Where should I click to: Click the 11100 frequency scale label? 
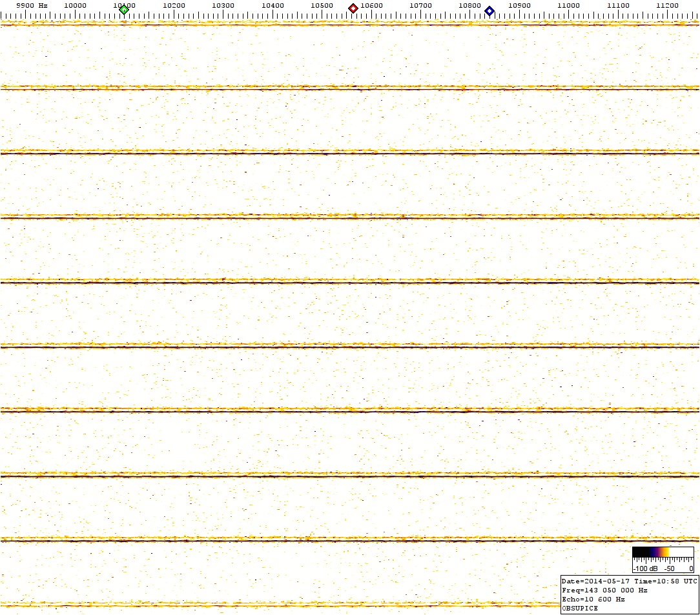(618, 5)
